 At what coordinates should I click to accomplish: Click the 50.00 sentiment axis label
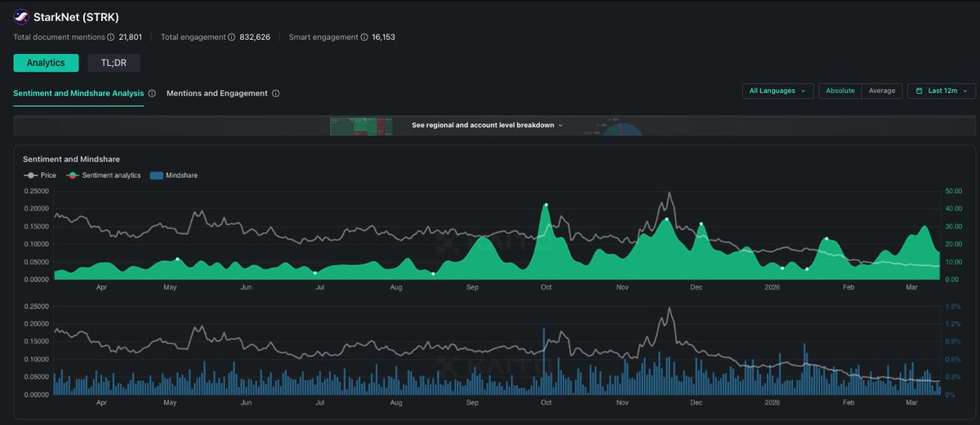click(x=954, y=192)
